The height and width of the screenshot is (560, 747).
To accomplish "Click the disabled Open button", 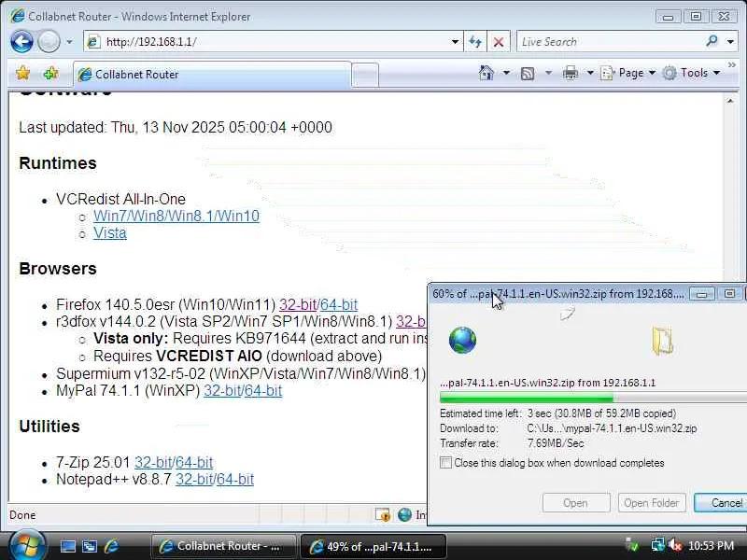I will 576,503.
